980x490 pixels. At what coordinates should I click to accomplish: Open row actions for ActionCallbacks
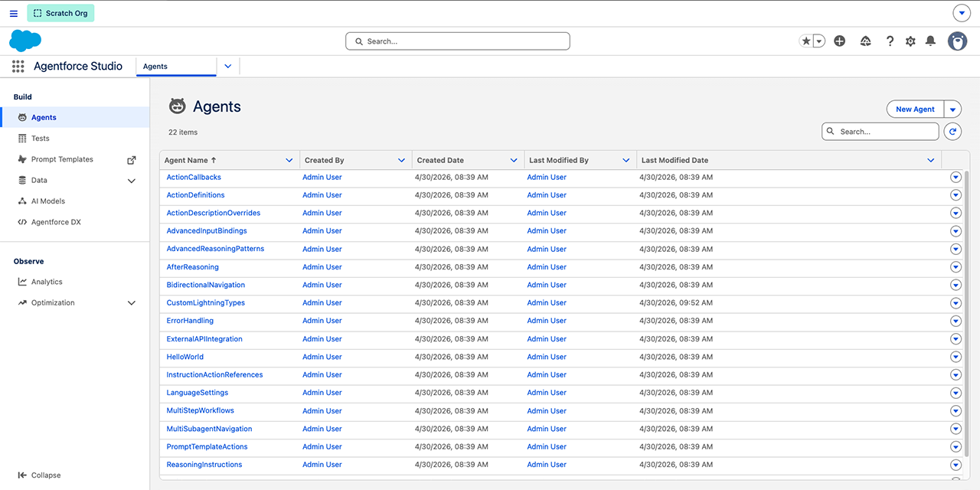[x=955, y=177]
